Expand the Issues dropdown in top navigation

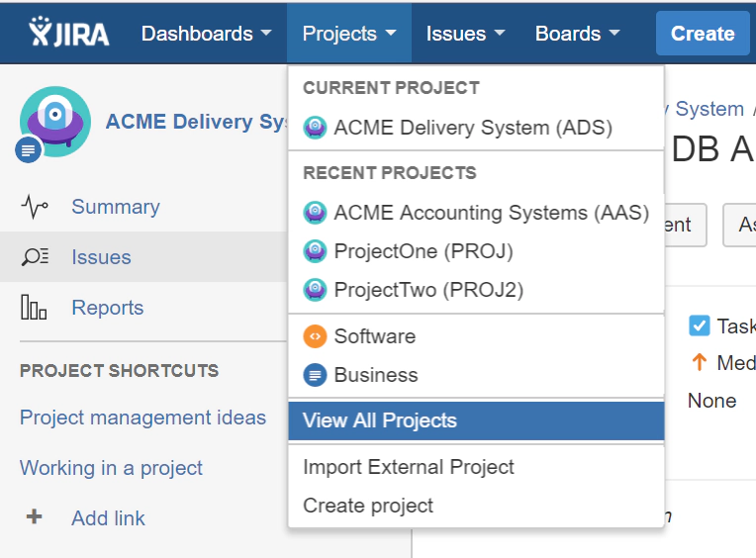click(465, 33)
